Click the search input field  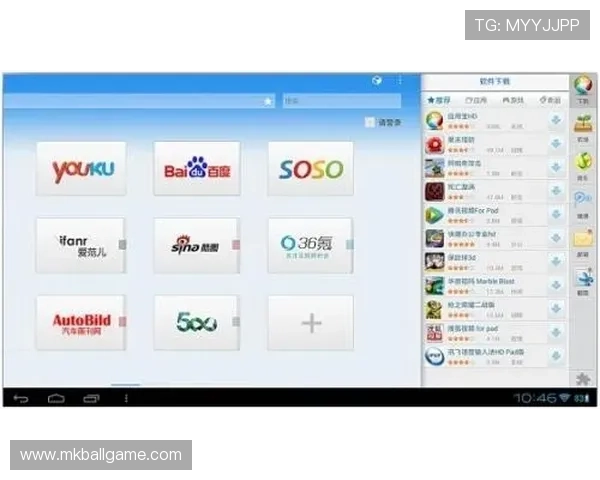pos(340,101)
